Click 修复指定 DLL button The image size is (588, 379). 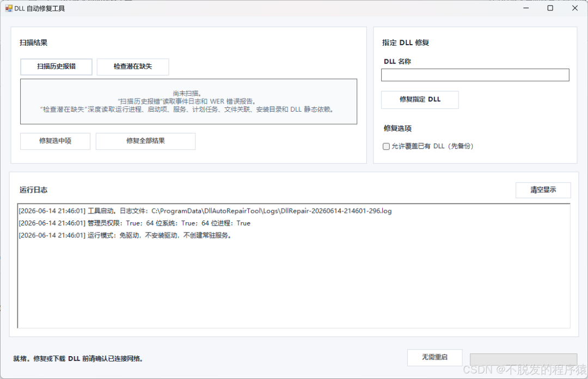pyautogui.click(x=420, y=100)
